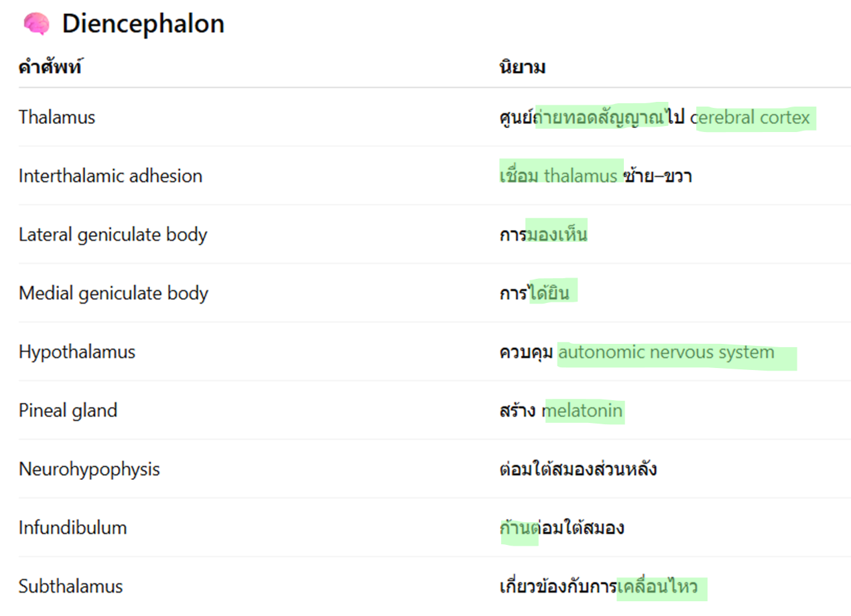Select the Medial geniculate body term
This screenshot has width=851, height=616.
click(113, 294)
